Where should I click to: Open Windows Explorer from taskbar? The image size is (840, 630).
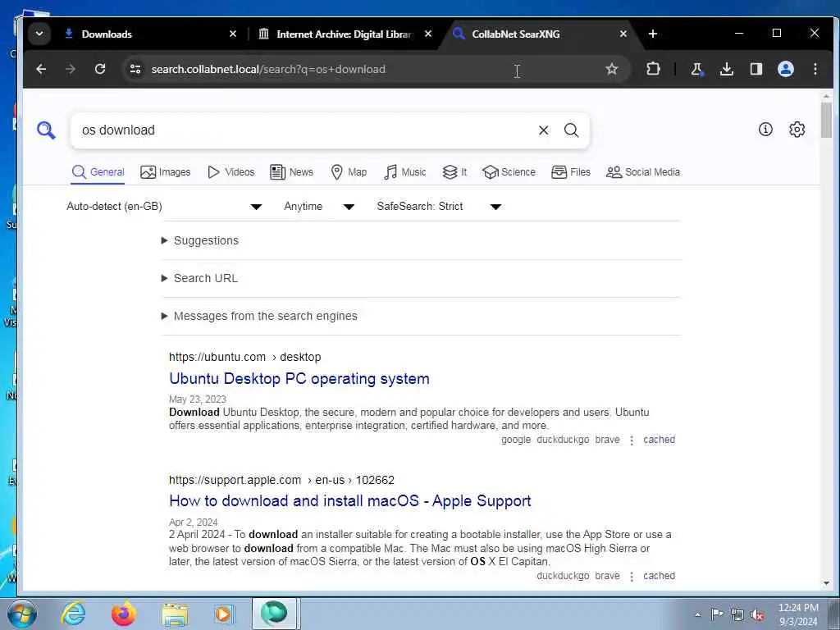[x=175, y=614]
